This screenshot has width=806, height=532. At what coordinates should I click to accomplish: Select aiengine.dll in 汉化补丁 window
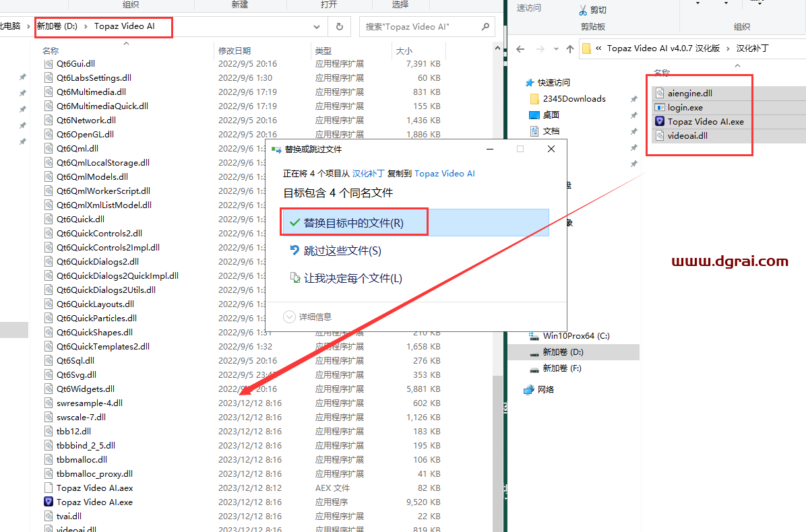690,94
